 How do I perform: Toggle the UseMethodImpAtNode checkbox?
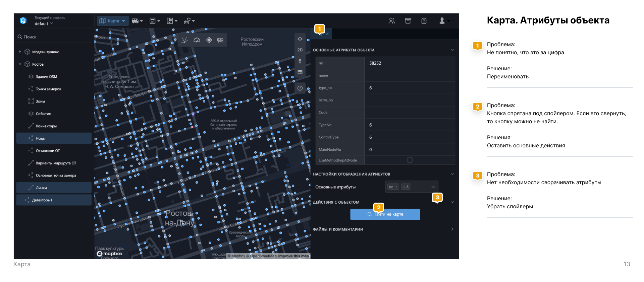pos(410,160)
